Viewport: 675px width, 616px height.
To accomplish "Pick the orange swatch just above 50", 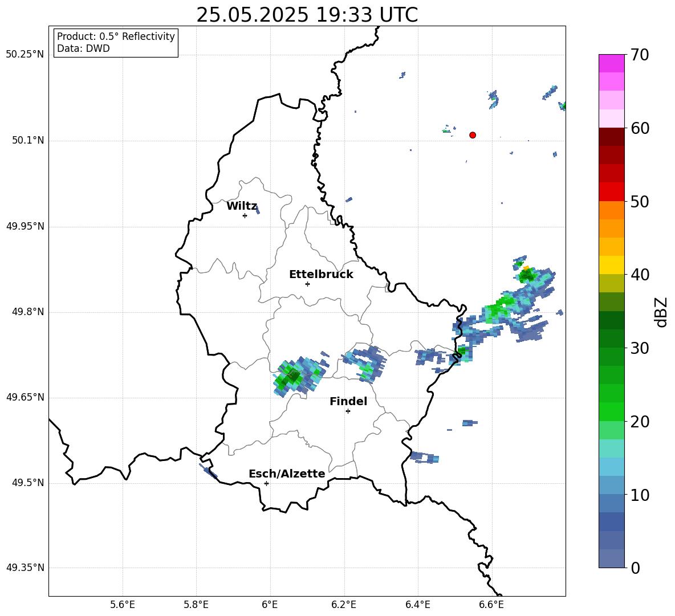I will [x=612, y=210].
